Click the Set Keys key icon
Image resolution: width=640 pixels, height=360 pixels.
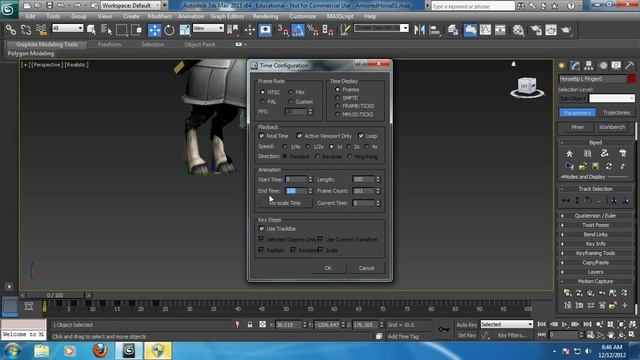click(444, 329)
